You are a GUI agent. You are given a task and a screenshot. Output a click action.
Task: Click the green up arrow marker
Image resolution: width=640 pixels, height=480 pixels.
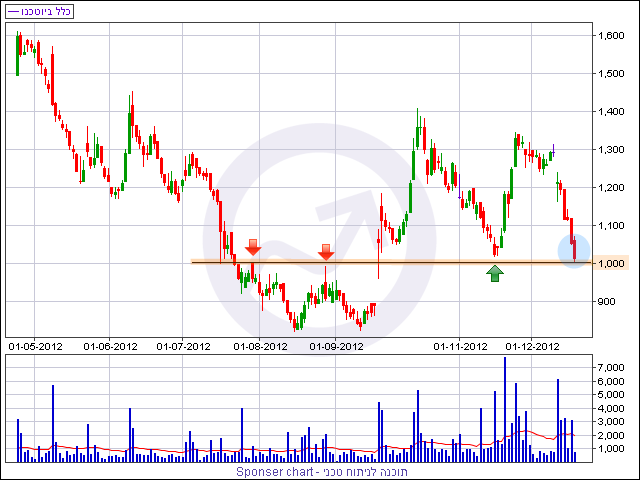(495, 273)
